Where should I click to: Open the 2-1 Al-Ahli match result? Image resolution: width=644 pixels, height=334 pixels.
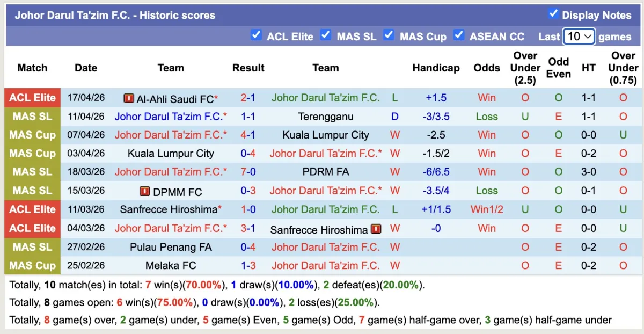click(x=248, y=98)
